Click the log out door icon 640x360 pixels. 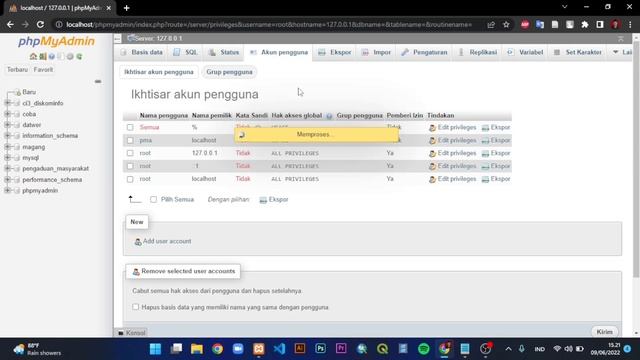(42, 56)
